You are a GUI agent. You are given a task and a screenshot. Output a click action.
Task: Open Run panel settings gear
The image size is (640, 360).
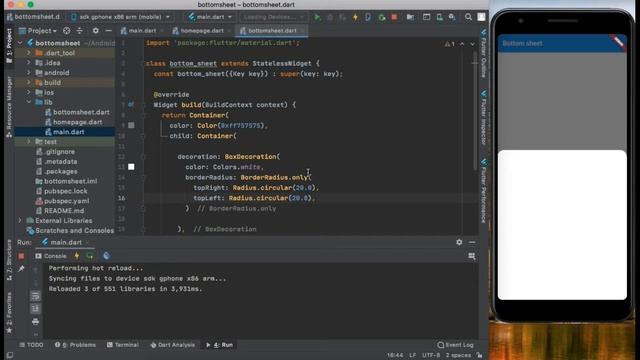(x=459, y=242)
